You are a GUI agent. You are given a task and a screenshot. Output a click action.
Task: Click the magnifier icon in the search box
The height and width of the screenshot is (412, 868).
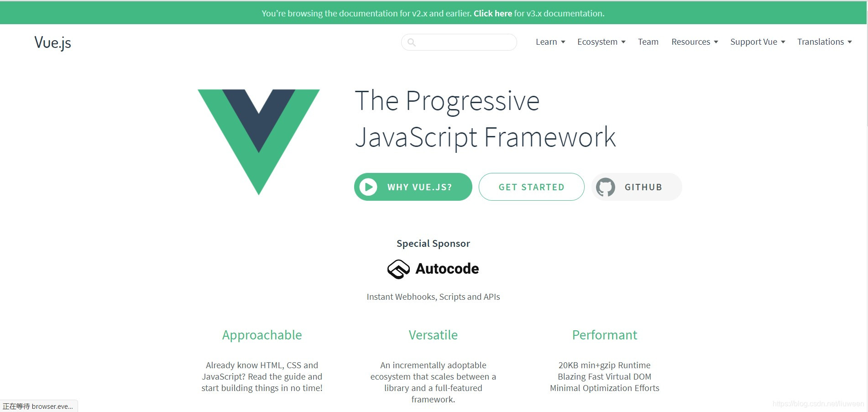pyautogui.click(x=412, y=42)
